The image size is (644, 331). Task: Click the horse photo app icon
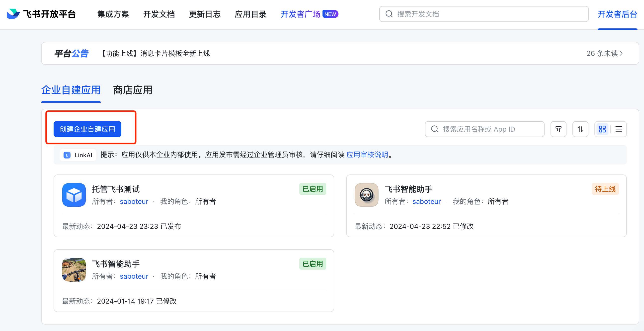[x=74, y=270]
